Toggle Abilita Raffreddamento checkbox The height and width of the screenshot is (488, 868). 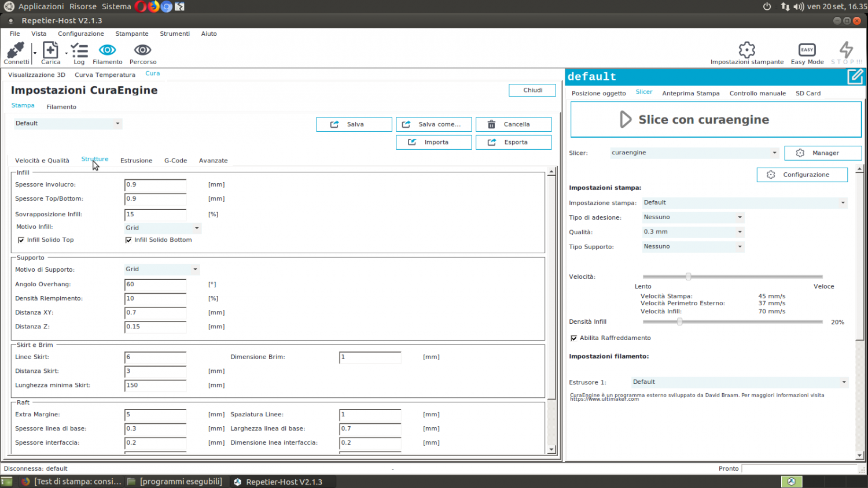573,338
